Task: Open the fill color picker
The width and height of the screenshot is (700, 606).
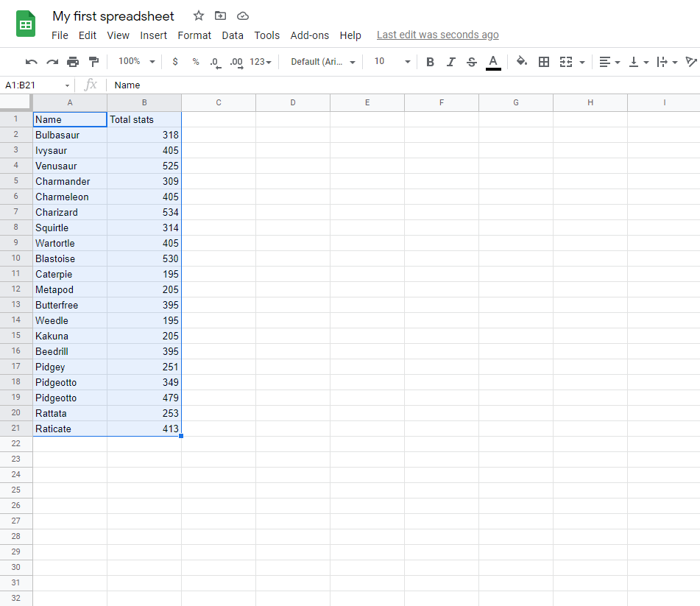Action: [x=522, y=62]
